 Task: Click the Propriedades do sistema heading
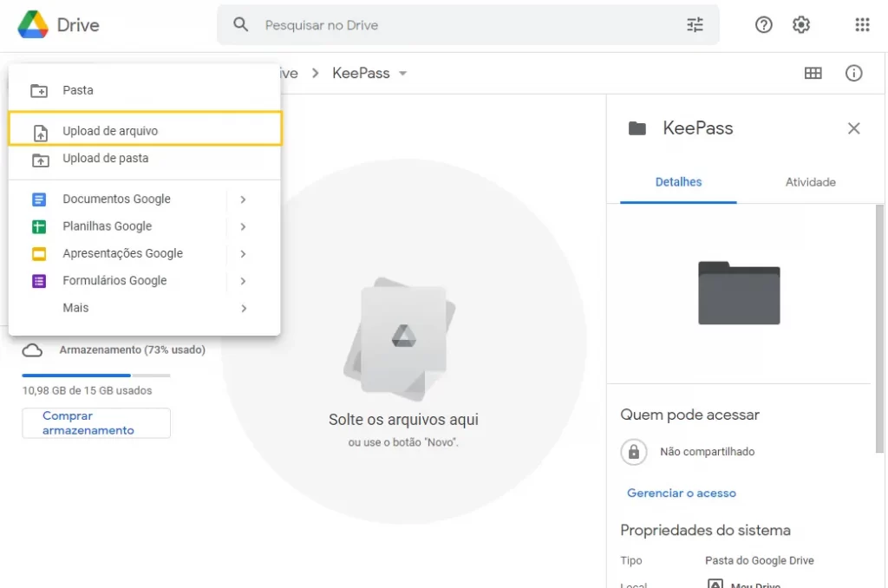(705, 530)
